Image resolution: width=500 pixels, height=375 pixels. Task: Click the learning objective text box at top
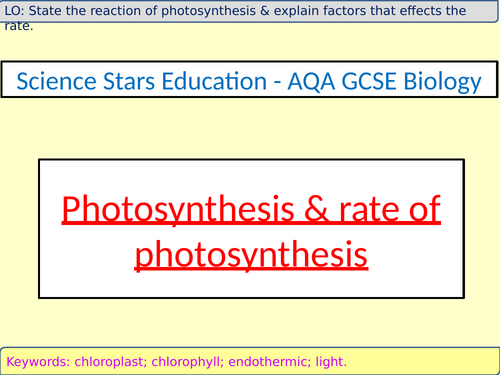pos(249,11)
